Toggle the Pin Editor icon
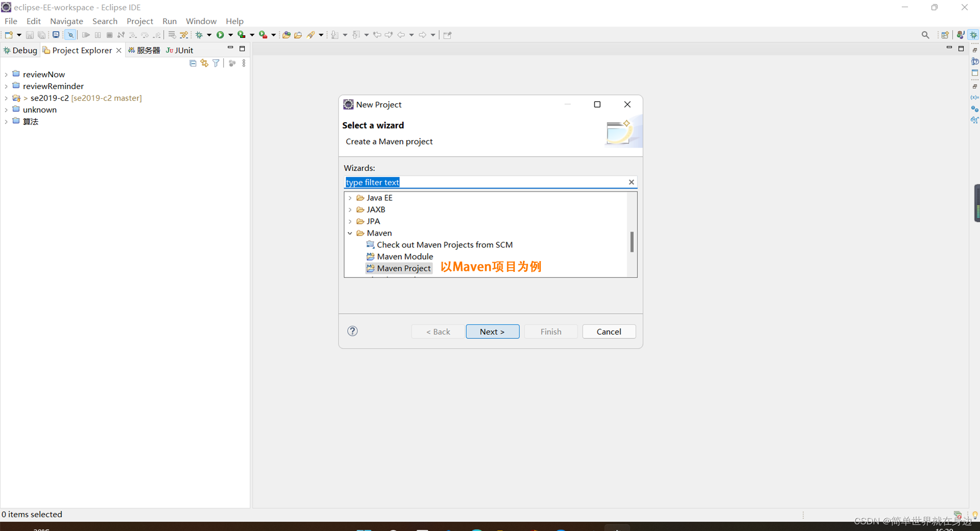The height and width of the screenshot is (531, 980). click(447, 35)
